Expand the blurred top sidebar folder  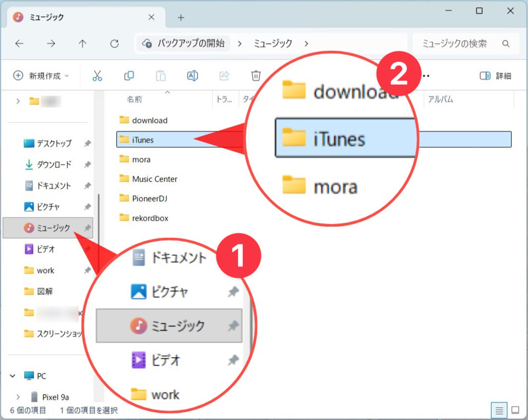coord(18,101)
